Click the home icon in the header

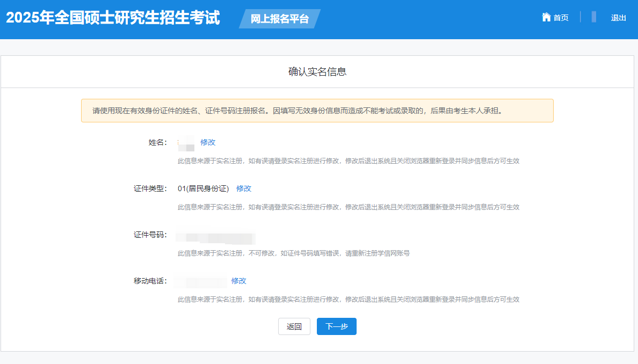[x=546, y=17]
